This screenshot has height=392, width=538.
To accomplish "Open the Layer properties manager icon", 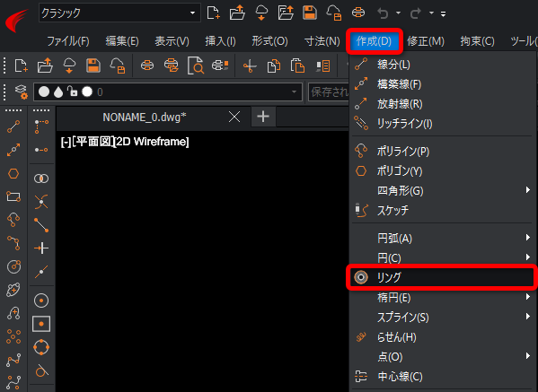I will tap(21, 91).
